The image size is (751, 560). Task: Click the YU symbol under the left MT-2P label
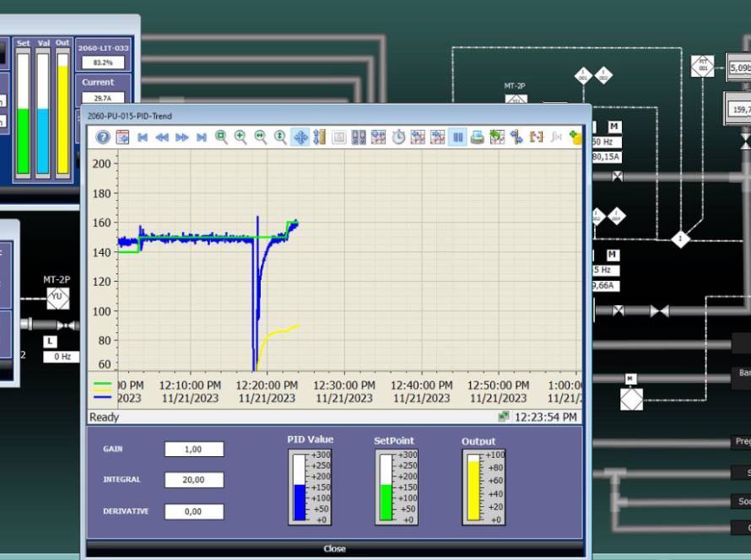[57, 298]
